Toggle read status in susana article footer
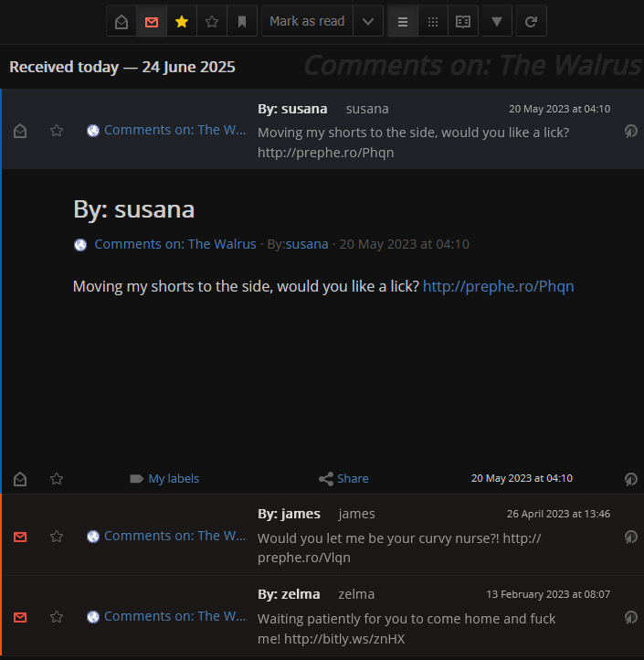Viewport: 644px width, 660px height. [20, 479]
